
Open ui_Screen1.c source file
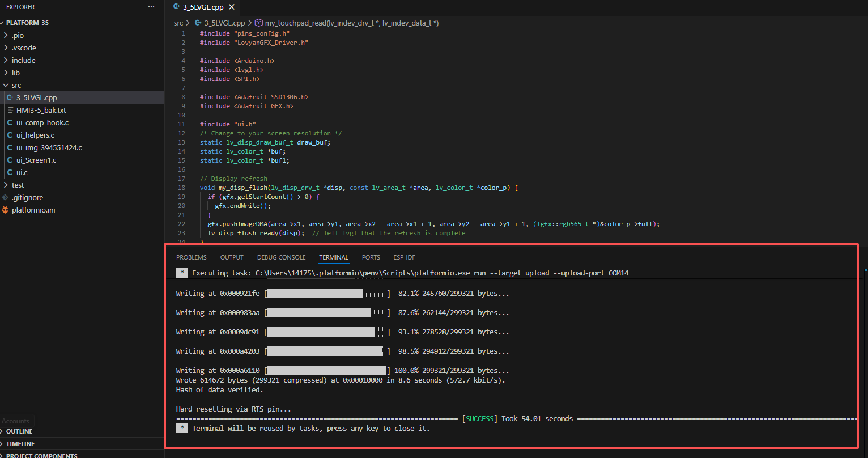[36, 160]
